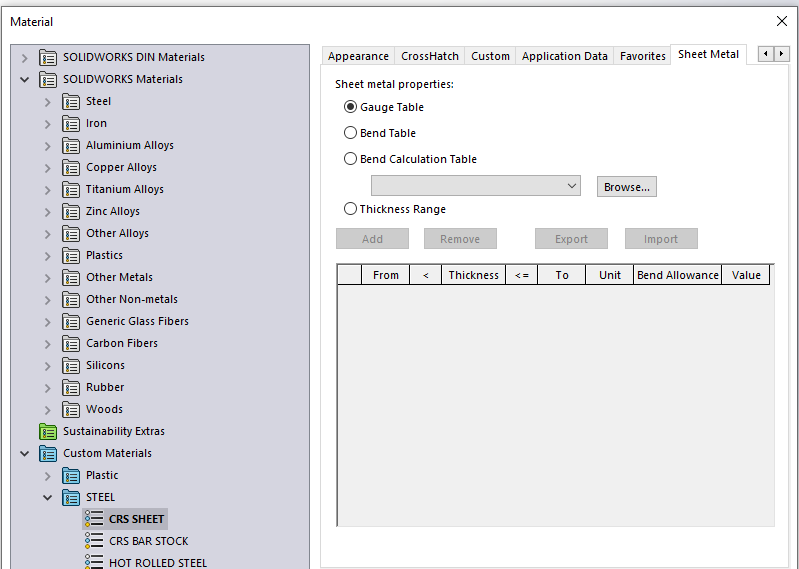Click the green Sustainability Extras icon
The image size is (799, 569).
48,431
